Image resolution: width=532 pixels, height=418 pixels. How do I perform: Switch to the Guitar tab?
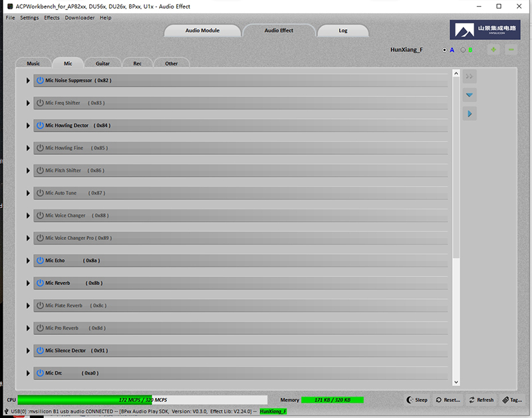102,63
